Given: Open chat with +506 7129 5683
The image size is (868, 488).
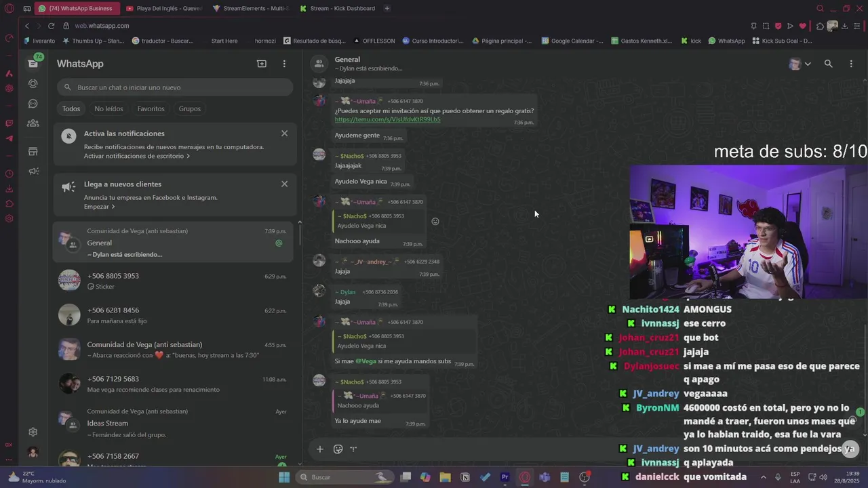Looking at the screenshot, I should point(173,384).
